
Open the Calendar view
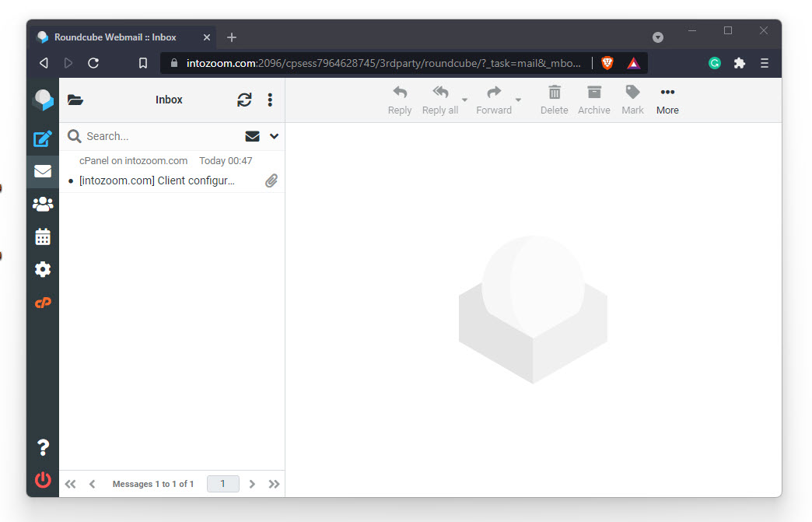click(x=43, y=236)
